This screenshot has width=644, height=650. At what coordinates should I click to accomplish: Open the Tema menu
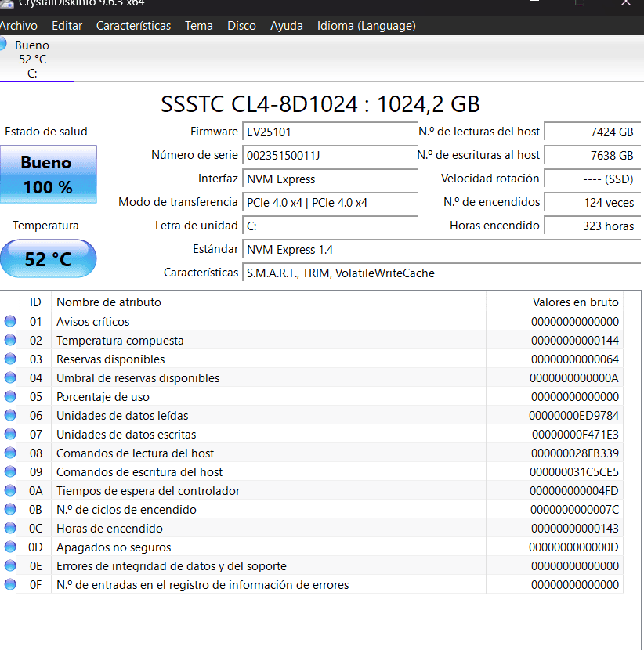[x=199, y=26]
